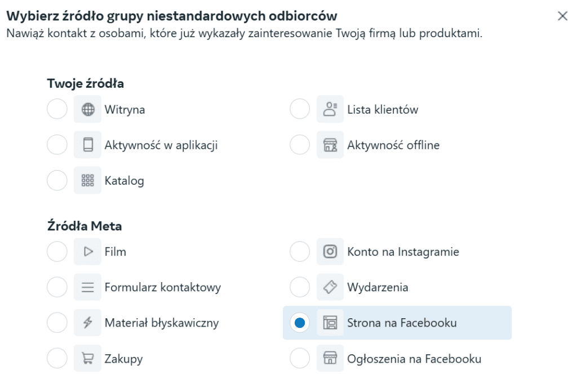Select the Ogłoszenia na Facebooku option
Viewport: 577px width, 392px height.
[299, 358]
